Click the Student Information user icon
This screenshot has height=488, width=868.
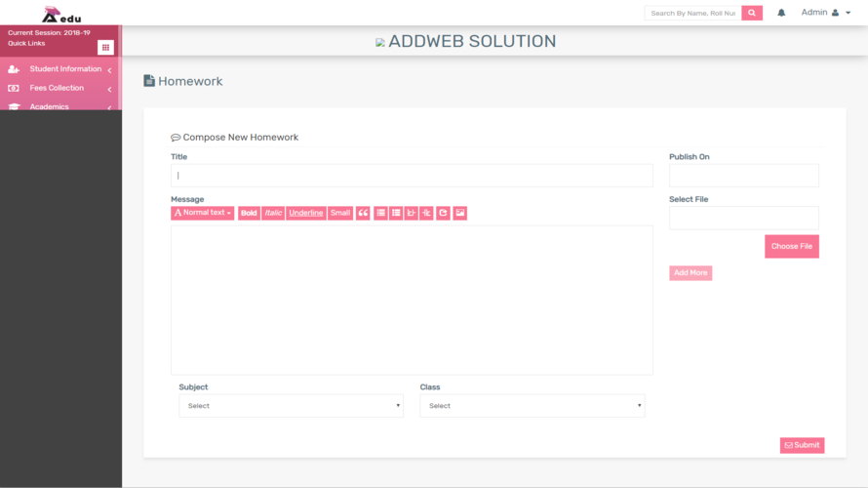14,69
